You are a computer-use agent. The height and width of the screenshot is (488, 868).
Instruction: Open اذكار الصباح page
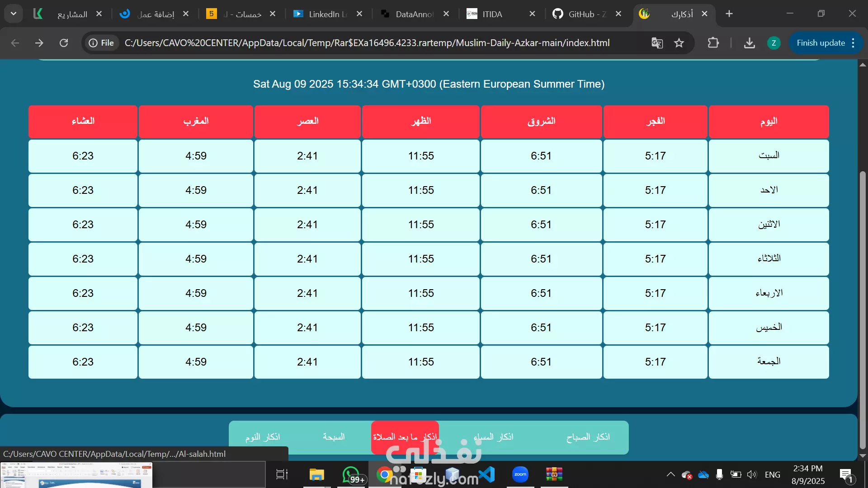click(588, 437)
